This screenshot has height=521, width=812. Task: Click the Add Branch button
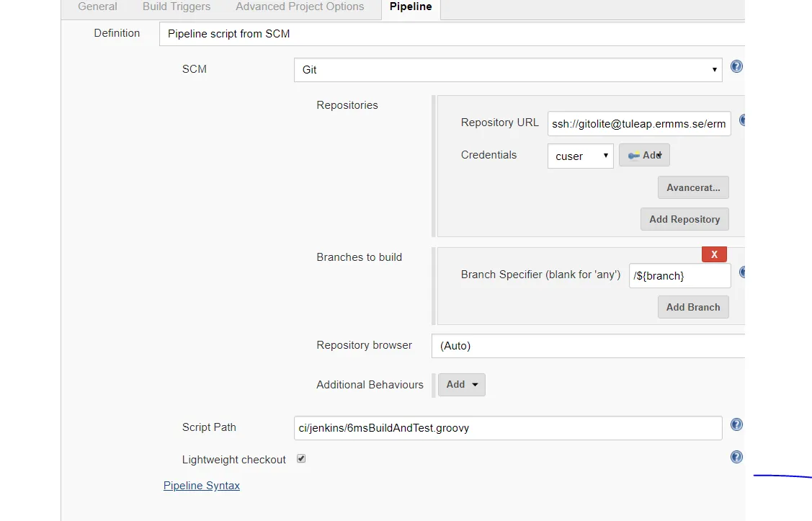tap(693, 307)
